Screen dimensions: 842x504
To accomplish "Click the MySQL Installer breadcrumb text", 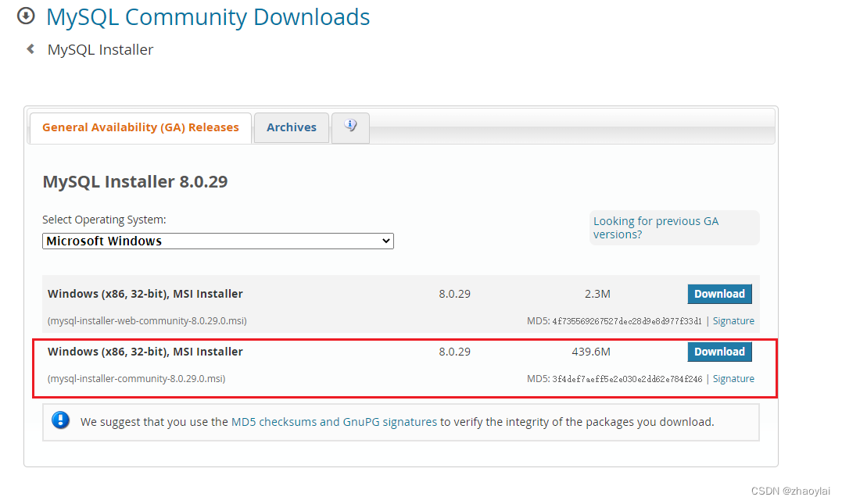I will pyautogui.click(x=100, y=50).
